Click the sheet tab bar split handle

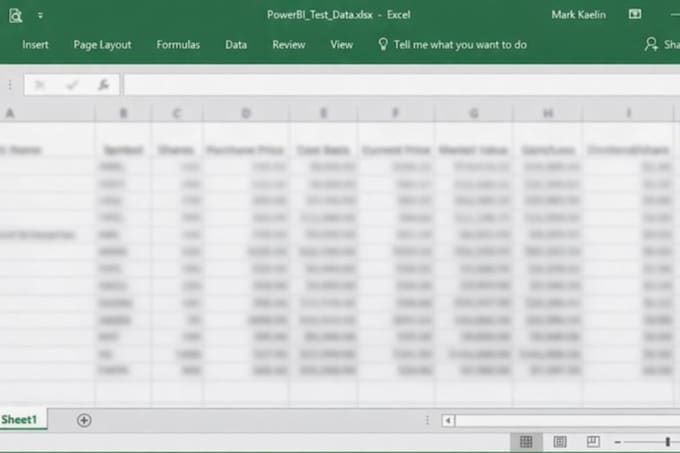pos(428,420)
